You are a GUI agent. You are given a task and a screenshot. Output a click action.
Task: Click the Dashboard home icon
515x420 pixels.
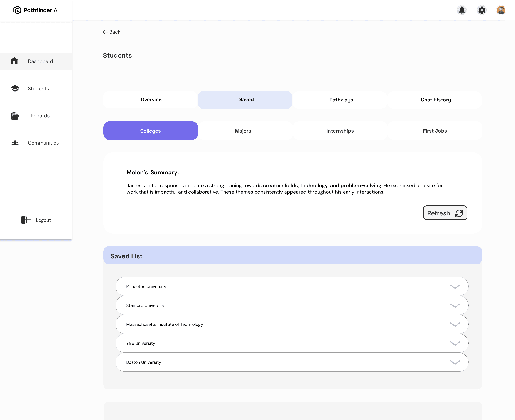tap(14, 61)
